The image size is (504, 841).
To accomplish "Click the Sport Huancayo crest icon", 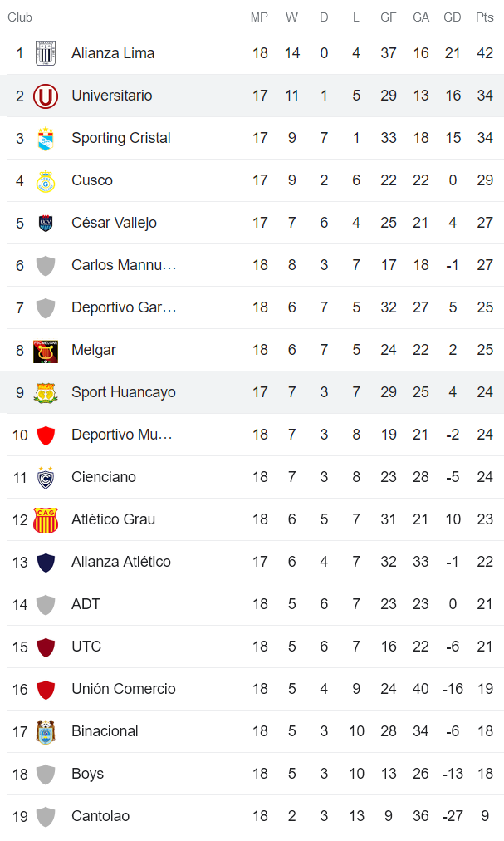I will point(46,392).
